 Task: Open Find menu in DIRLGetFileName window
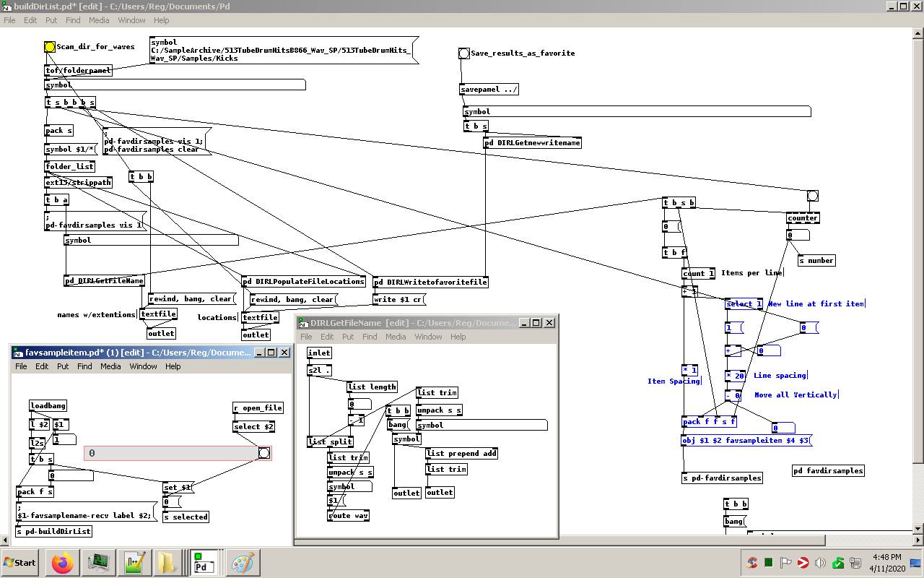point(370,337)
